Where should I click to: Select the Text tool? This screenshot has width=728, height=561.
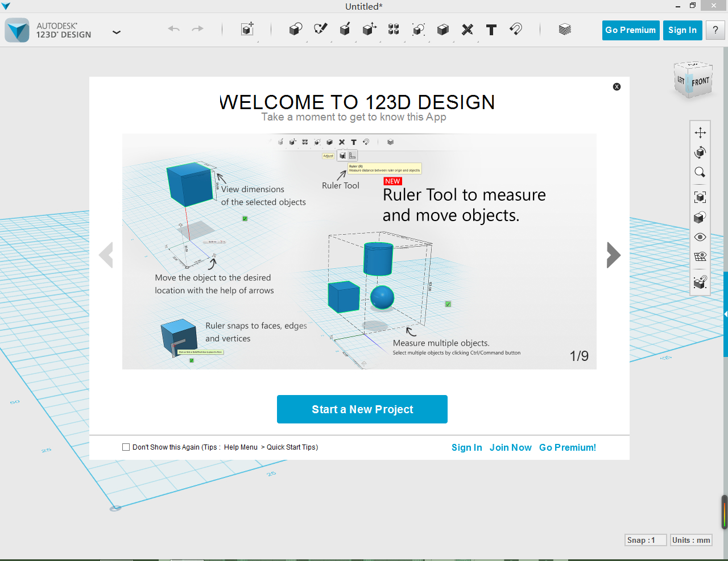[491, 30]
